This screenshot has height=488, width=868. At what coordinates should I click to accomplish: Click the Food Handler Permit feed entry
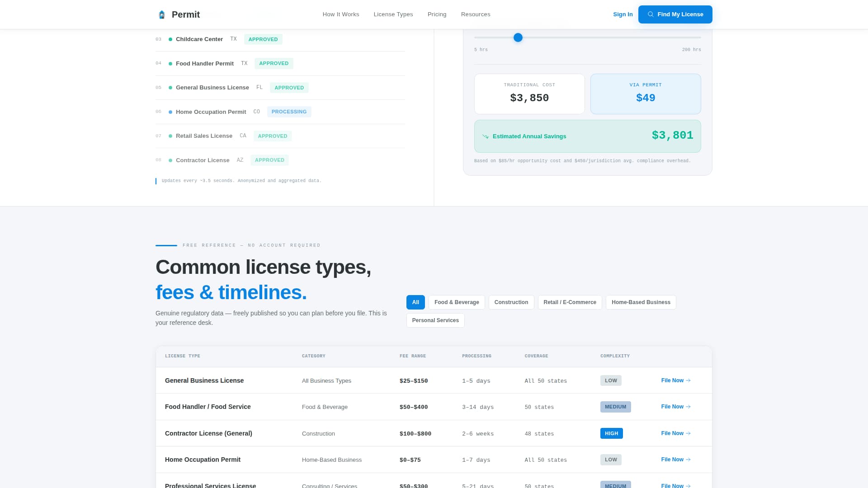click(x=280, y=63)
